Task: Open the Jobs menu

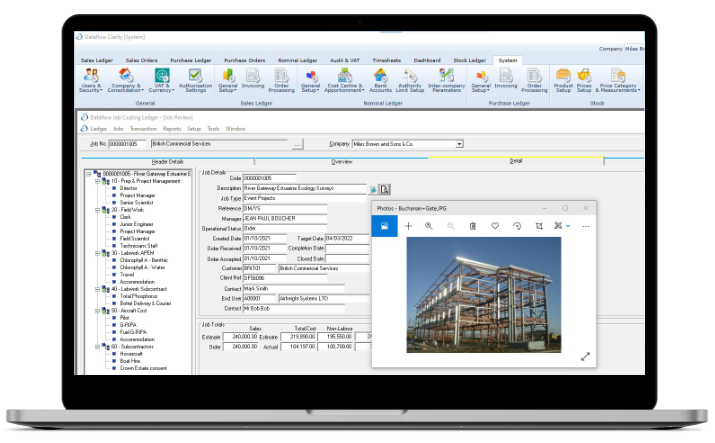Action: (x=118, y=129)
